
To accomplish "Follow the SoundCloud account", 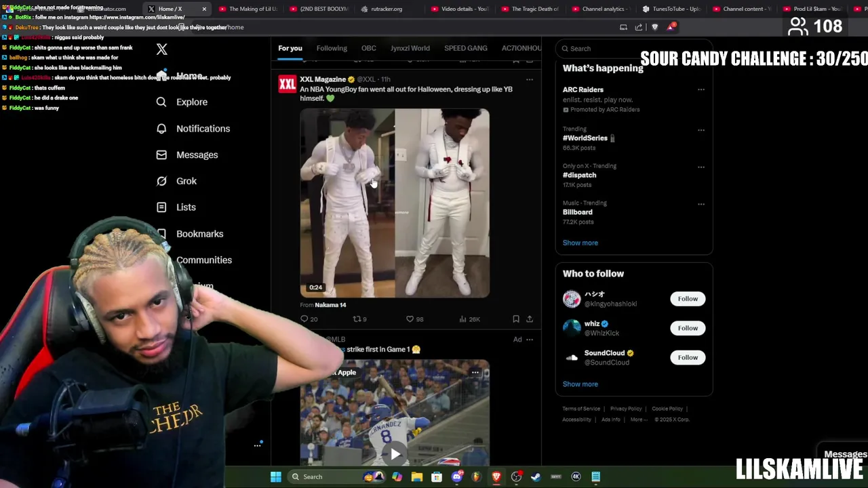I will 688,357.
